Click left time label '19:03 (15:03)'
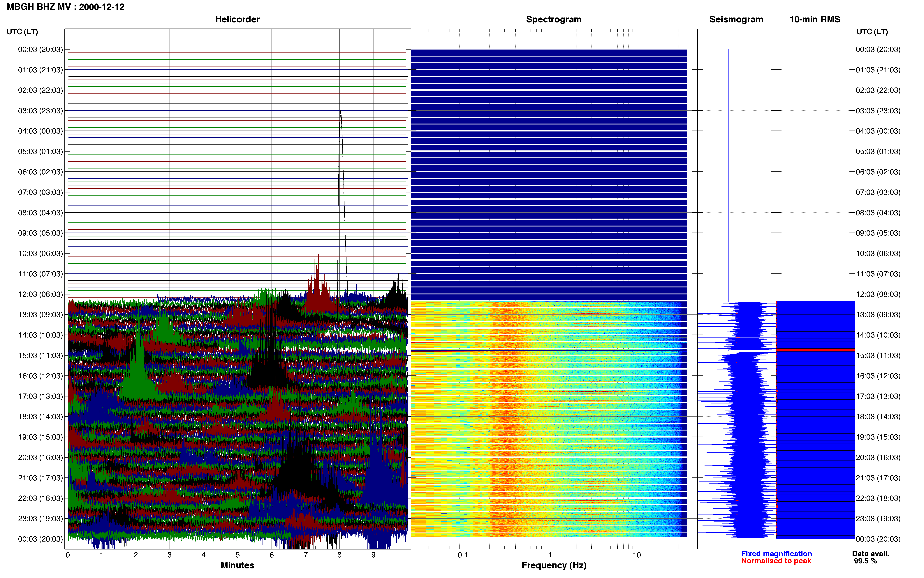The image size is (924, 578). [x=41, y=437]
